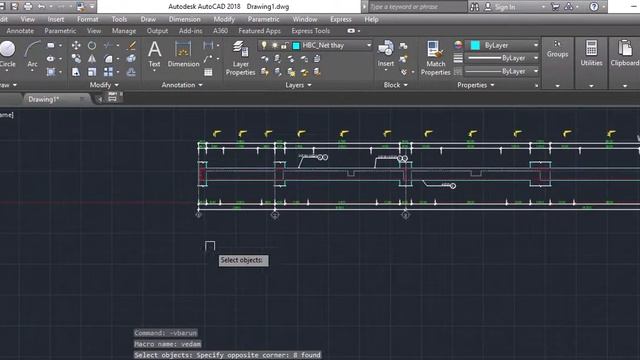
Task: Open Autodesk App Store cart icon
Action: pos(555,7)
